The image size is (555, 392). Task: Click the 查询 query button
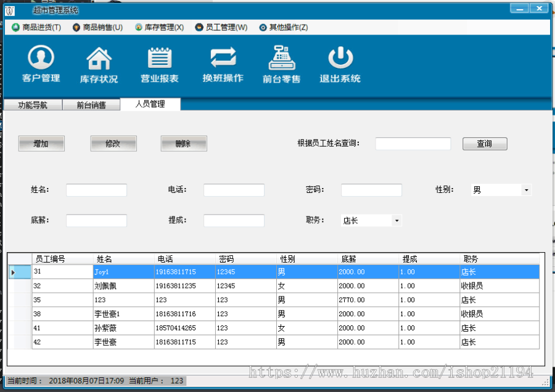[485, 143]
